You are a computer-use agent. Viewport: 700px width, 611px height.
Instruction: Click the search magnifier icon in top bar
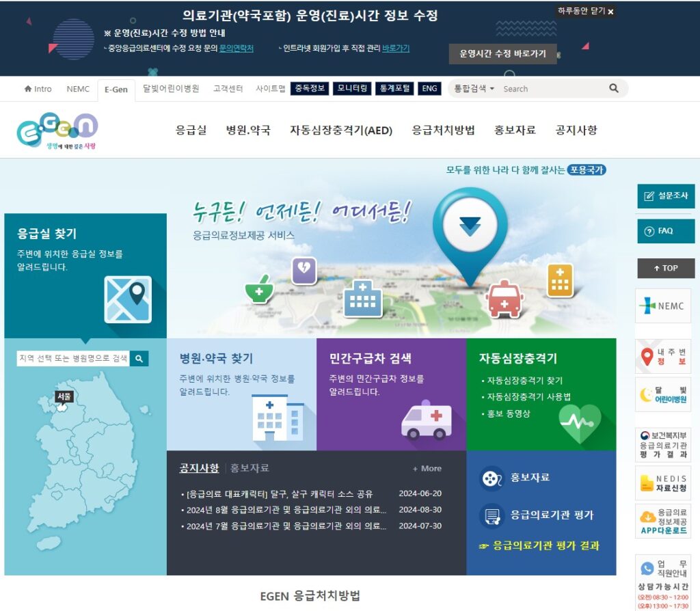click(614, 88)
